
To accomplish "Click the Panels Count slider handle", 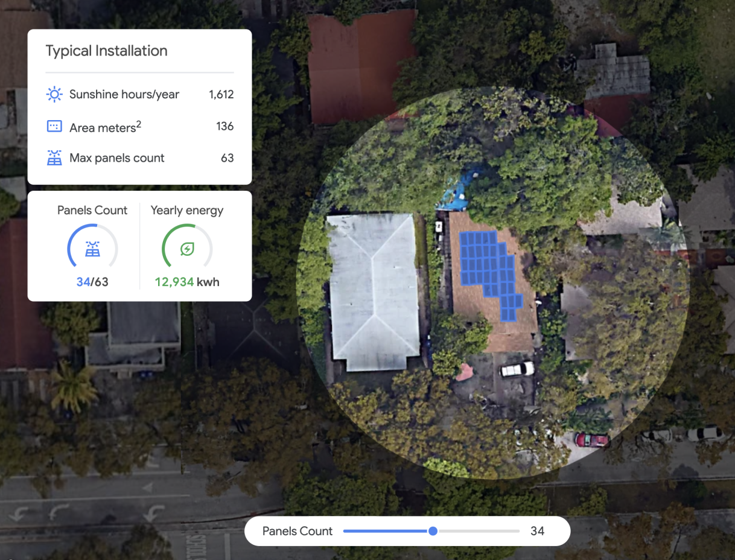I will [433, 531].
